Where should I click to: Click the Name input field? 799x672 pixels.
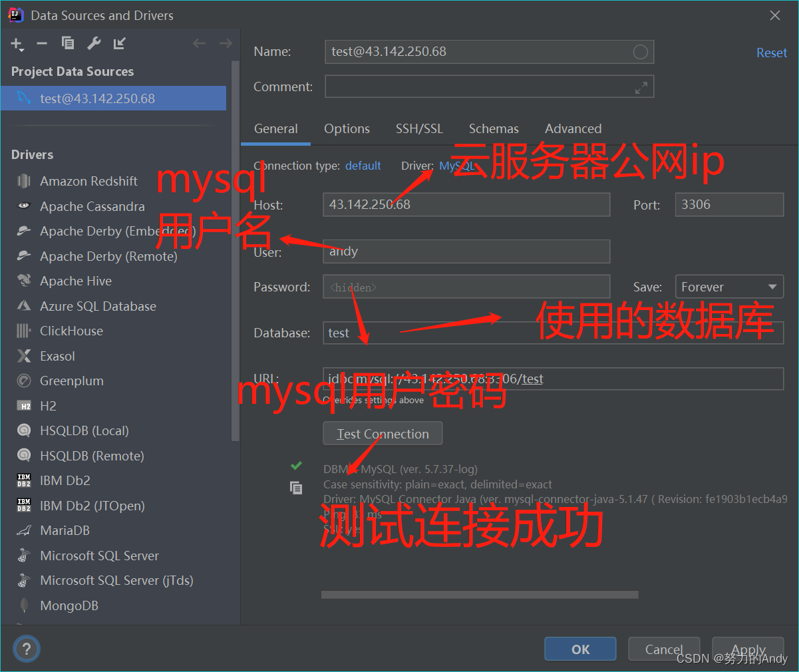489,52
